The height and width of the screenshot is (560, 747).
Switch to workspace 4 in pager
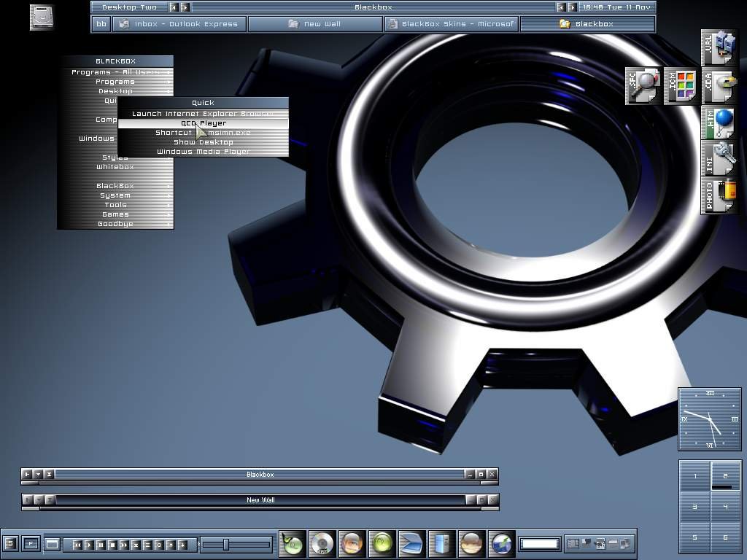[x=725, y=507]
